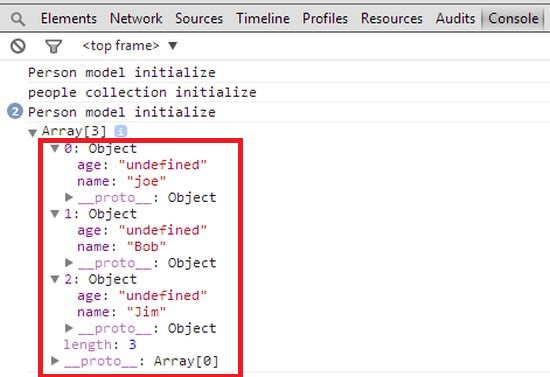Screen dimensions: 550x377
Task: Click the repeated 'Person model initialize' line
Action: pyautogui.click(x=122, y=112)
